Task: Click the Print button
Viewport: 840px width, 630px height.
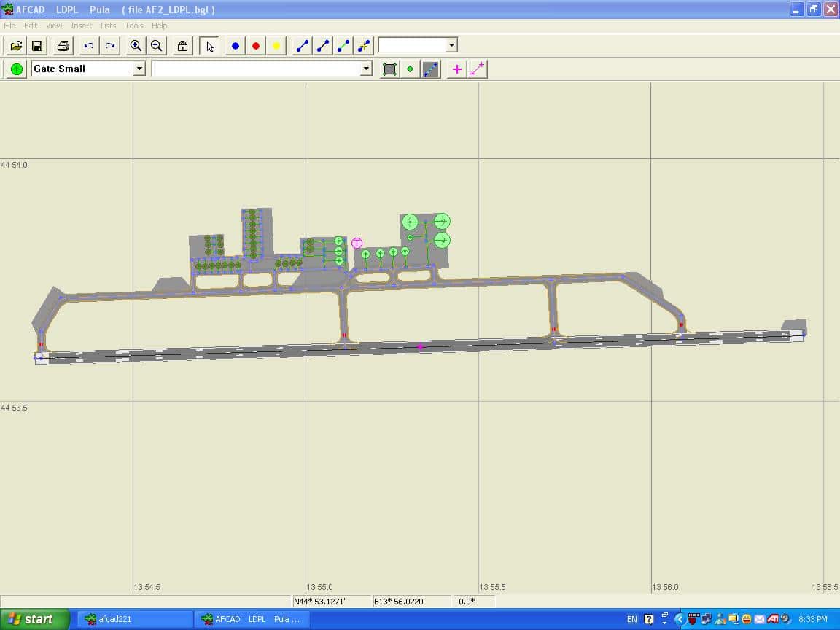Action: [63, 45]
